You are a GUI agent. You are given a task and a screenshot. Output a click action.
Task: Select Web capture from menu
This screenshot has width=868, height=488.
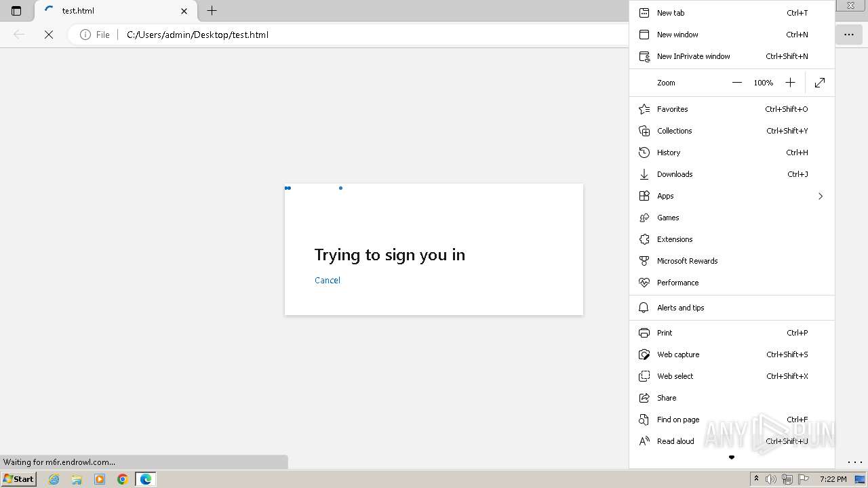coord(732,354)
